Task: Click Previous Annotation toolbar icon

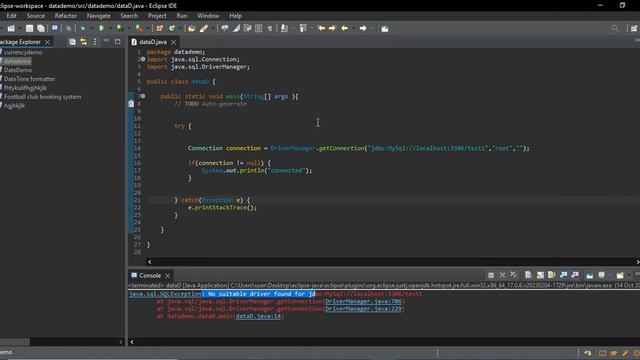Action: pos(303,28)
